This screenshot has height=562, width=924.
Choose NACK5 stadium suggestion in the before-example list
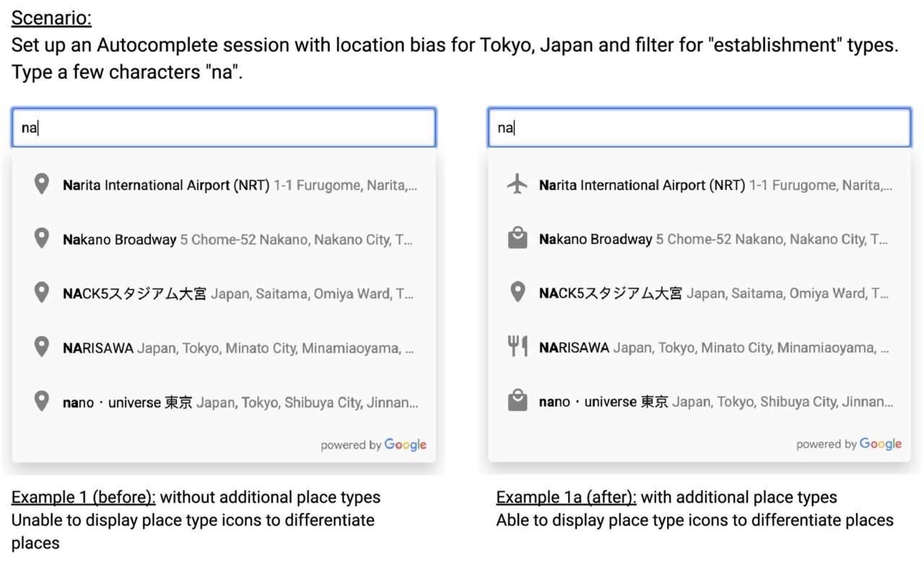[238, 294]
